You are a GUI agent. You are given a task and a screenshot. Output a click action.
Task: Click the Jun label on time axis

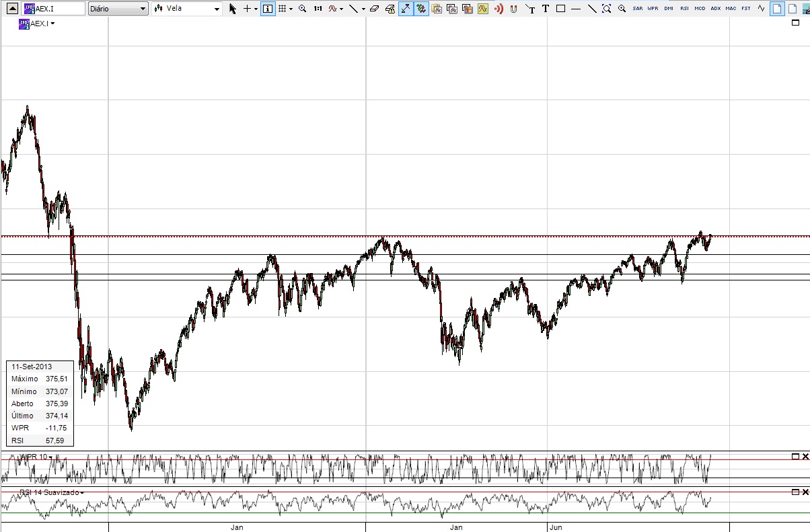pyautogui.click(x=556, y=527)
